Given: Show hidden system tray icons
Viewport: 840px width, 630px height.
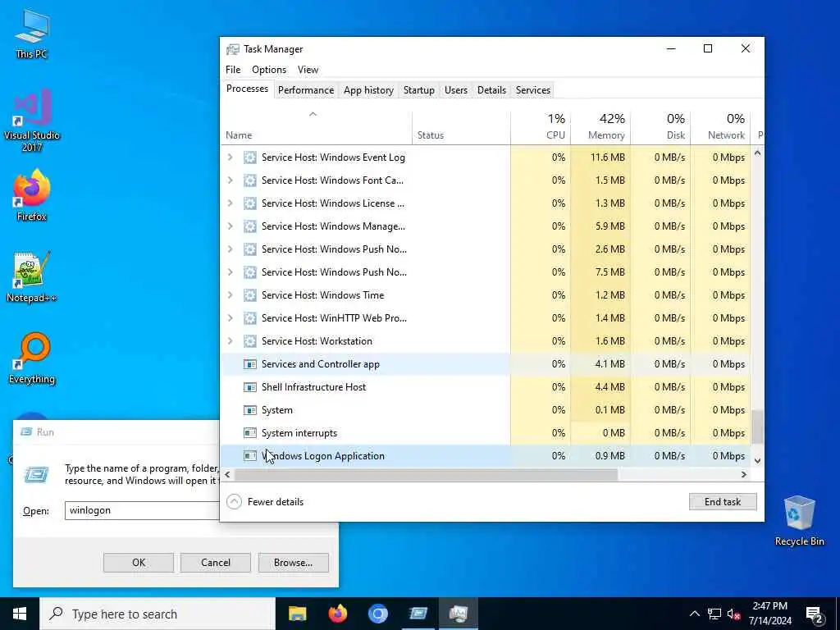Looking at the screenshot, I should [x=694, y=614].
